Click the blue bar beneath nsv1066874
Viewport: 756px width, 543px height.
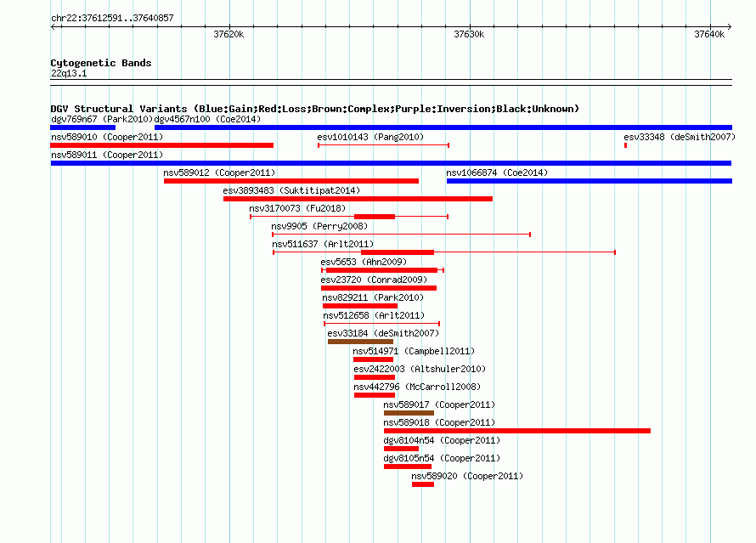tap(590, 181)
